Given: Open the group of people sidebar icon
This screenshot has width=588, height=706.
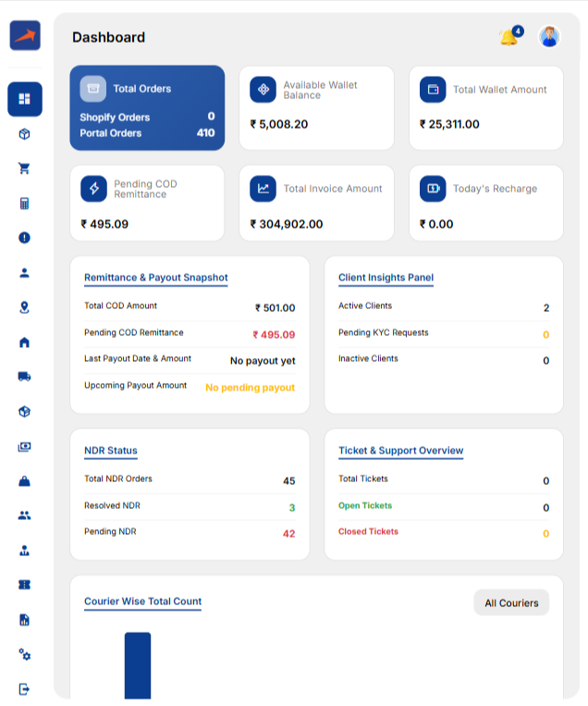Looking at the screenshot, I should coord(24,515).
